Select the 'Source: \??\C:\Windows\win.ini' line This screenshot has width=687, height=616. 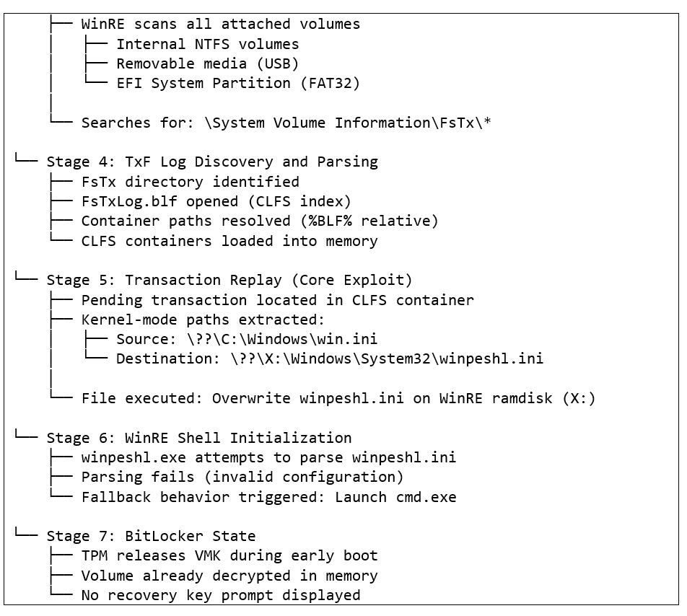(247, 339)
